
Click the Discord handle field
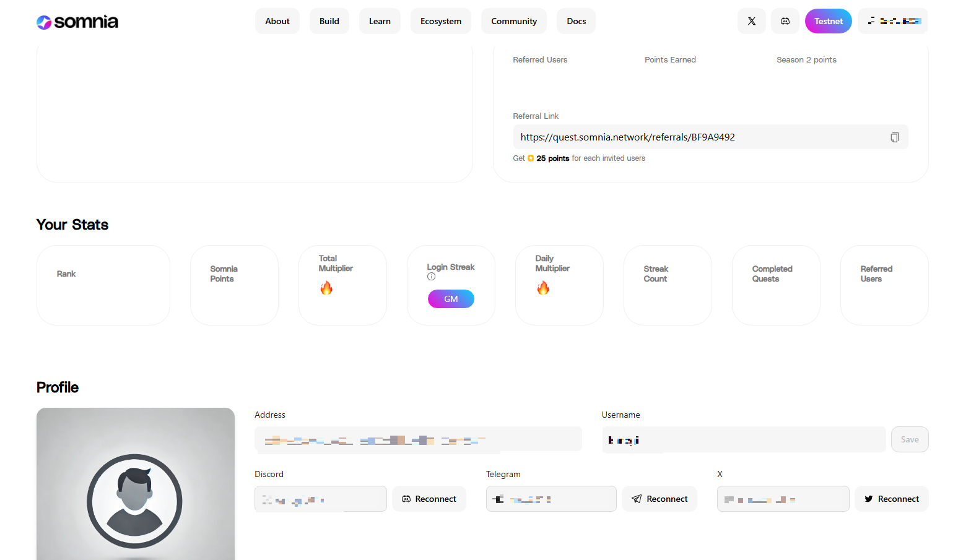pyautogui.click(x=321, y=499)
